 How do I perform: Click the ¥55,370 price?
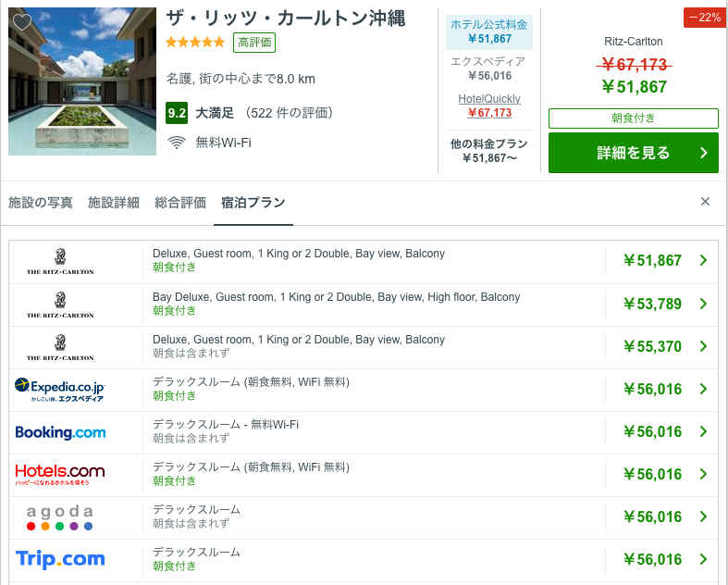tap(652, 346)
